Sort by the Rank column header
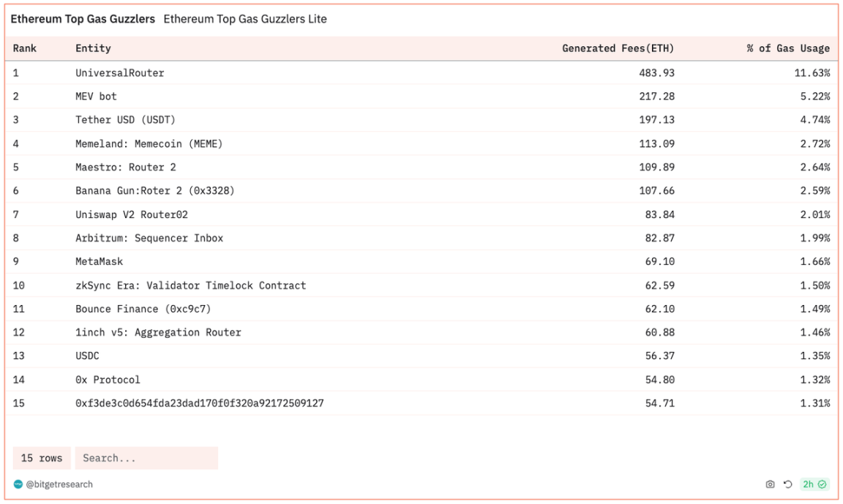This screenshot has width=843, height=504. [x=25, y=48]
